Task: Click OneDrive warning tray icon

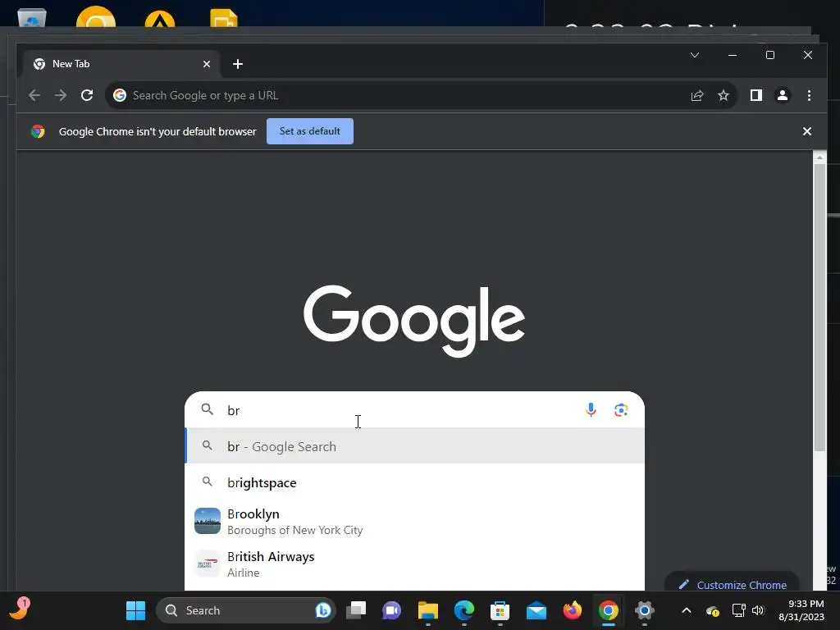Action: 713,610
